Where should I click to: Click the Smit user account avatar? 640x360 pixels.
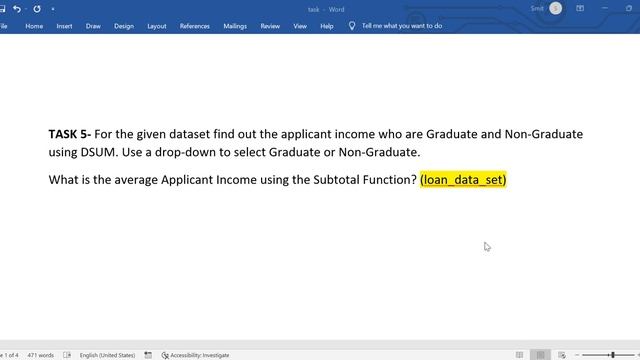pyautogui.click(x=555, y=9)
